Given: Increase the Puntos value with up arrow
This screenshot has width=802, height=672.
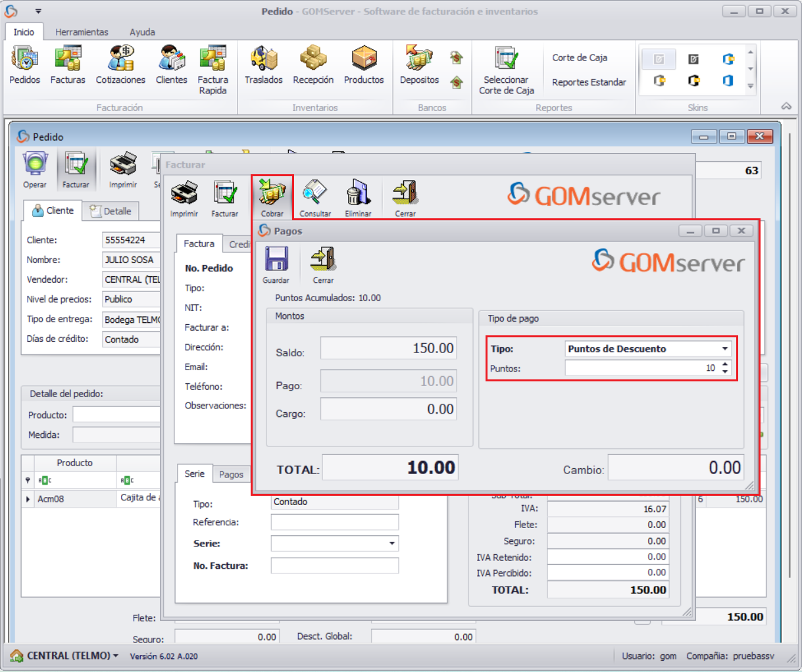Looking at the screenshot, I should coord(725,364).
